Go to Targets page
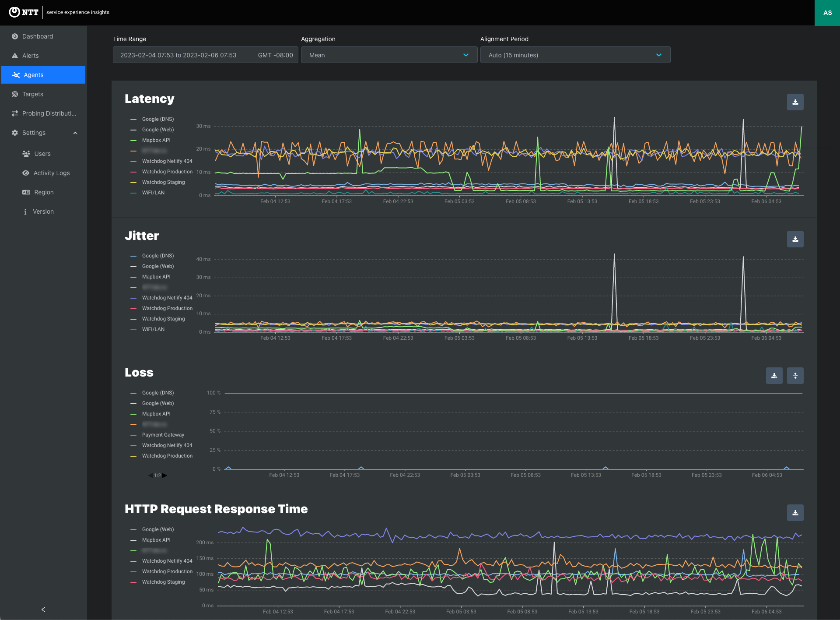The image size is (840, 620). tap(43, 94)
